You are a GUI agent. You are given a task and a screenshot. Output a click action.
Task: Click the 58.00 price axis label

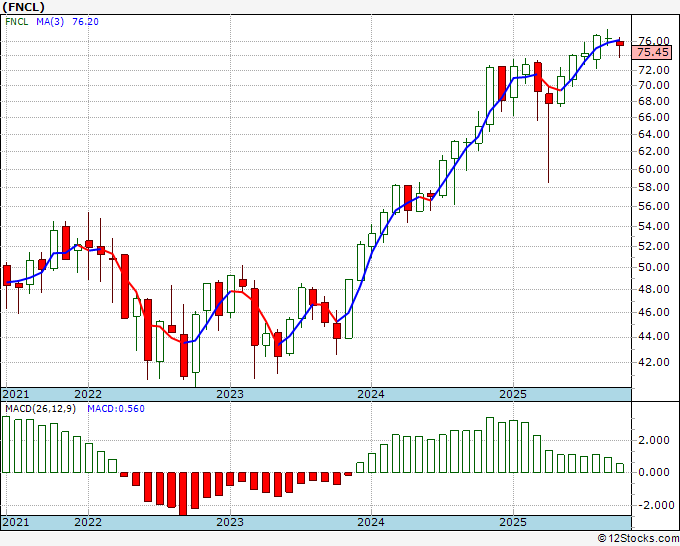654,187
